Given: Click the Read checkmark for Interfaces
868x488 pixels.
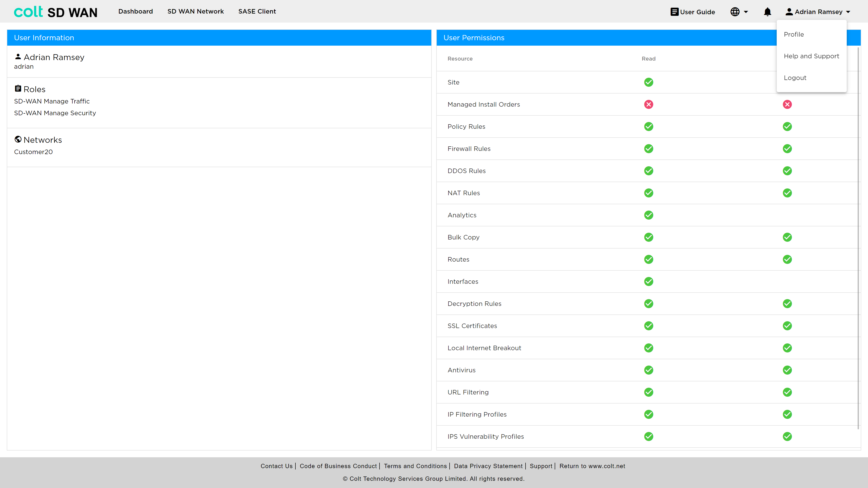Looking at the screenshot, I should pyautogui.click(x=649, y=282).
